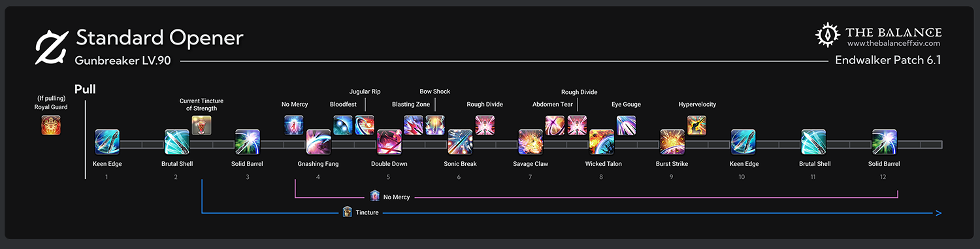This screenshot has height=249, width=980.
Task: Click the small No Mercy buff duration marker
Action: click(x=375, y=195)
